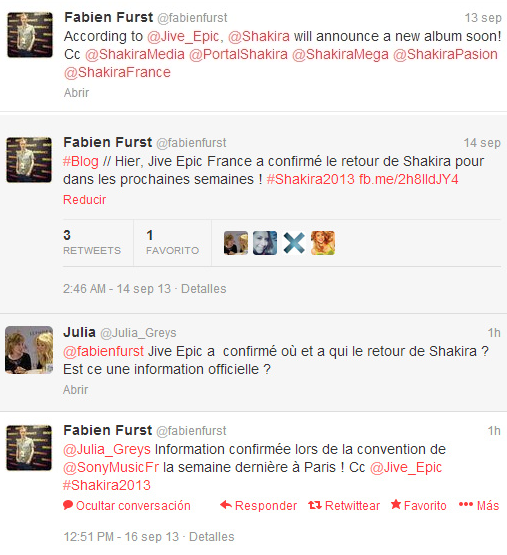Expand the first tweet with Abrir

pos(76,93)
